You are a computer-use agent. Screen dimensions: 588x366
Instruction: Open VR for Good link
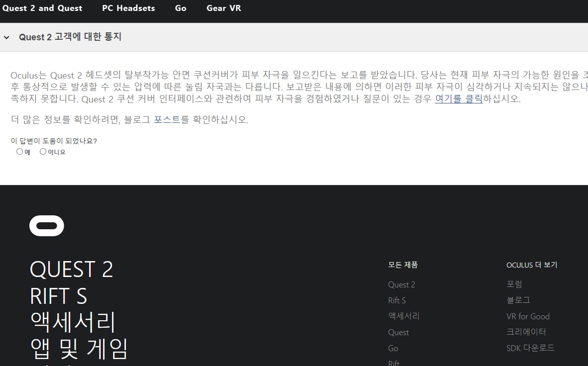point(528,317)
